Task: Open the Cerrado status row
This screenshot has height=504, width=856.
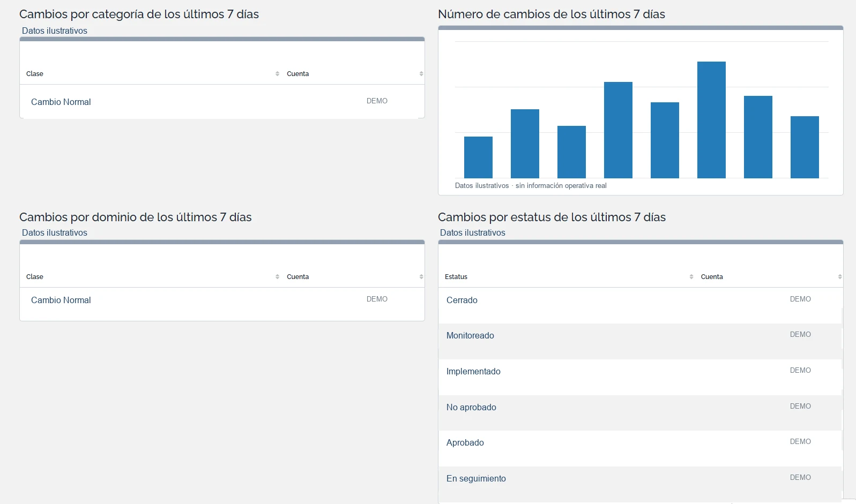Action: click(641, 305)
